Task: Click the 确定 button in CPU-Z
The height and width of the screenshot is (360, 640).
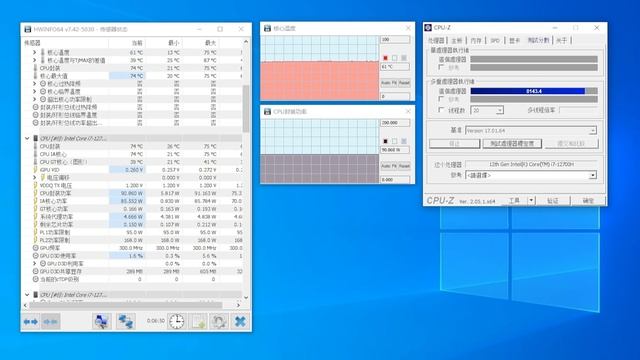Action: (588, 200)
